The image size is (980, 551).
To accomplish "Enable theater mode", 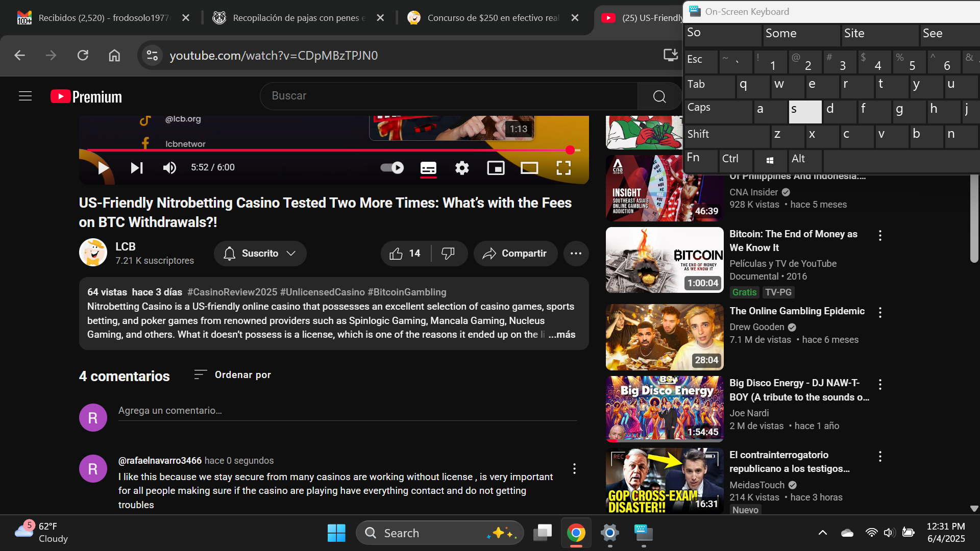I will [x=529, y=168].
